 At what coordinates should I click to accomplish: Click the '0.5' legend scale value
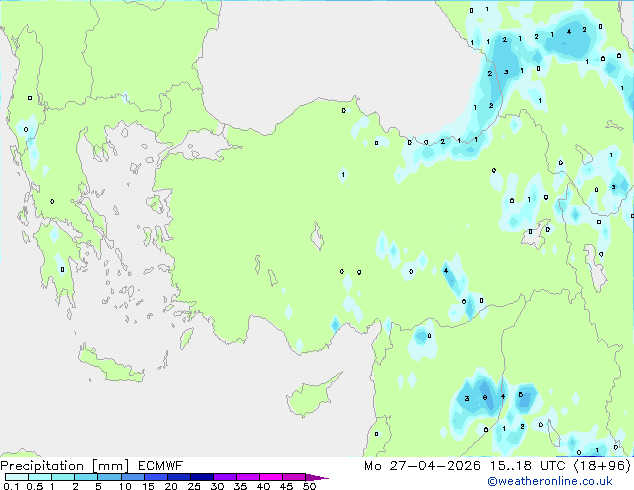[34, 486]
